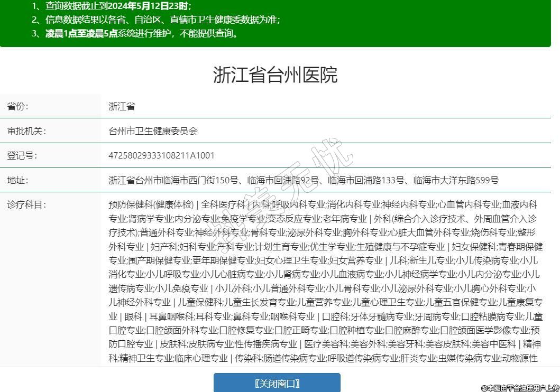Select the 地址 row label
Viewport: 560px width, 392px height.
click(18, 180)
